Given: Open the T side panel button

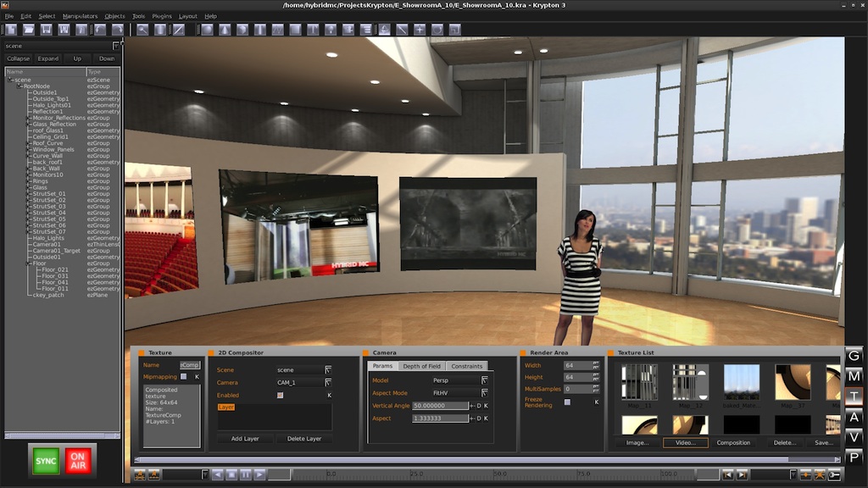Looking at the screenshot, I should [x=854, y=396].
